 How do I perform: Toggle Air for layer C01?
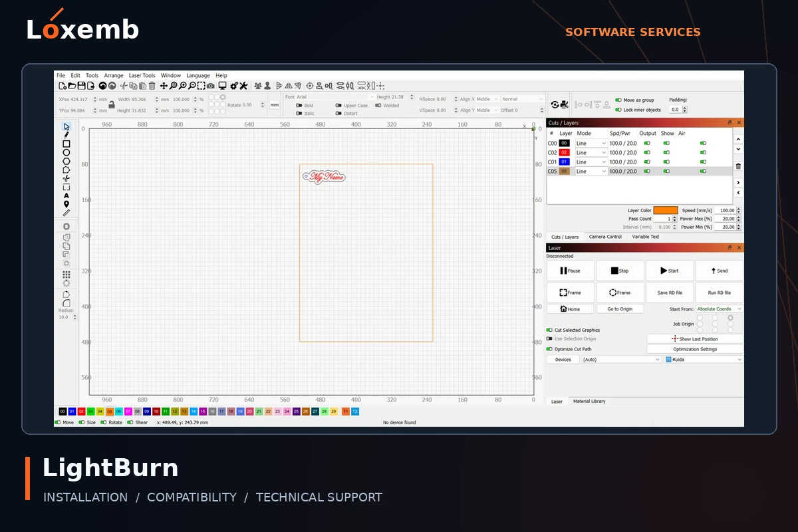click(x=703, y=162)
